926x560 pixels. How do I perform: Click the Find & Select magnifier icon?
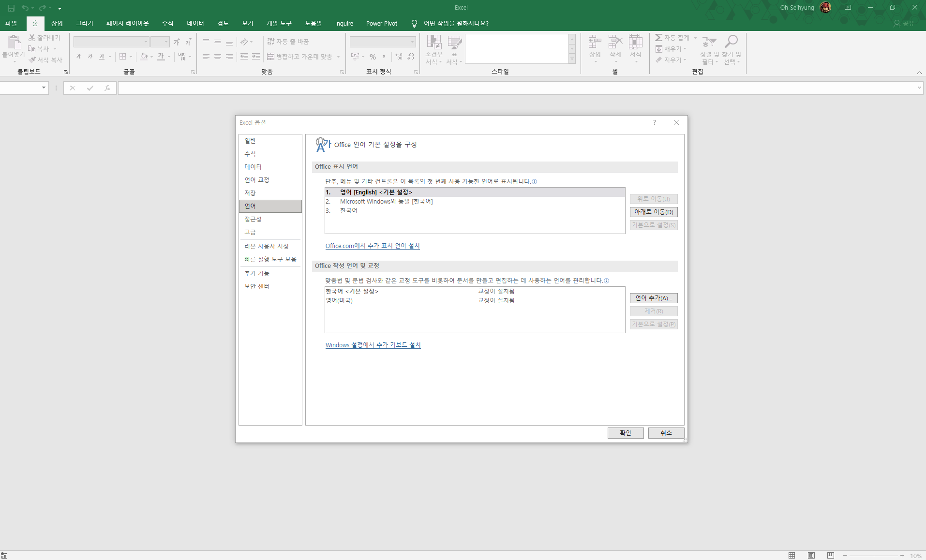(731, 42)
